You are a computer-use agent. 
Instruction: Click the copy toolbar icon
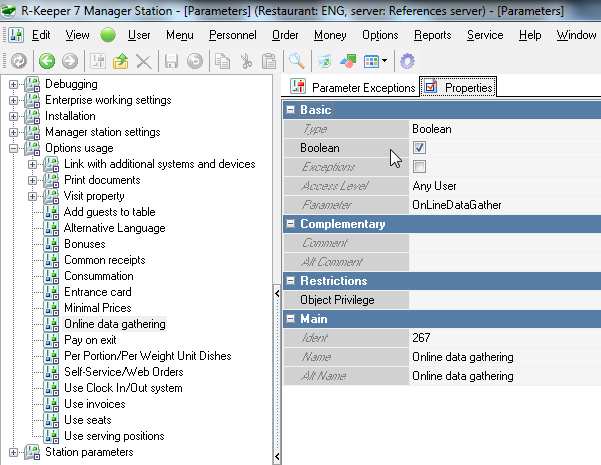222,61
